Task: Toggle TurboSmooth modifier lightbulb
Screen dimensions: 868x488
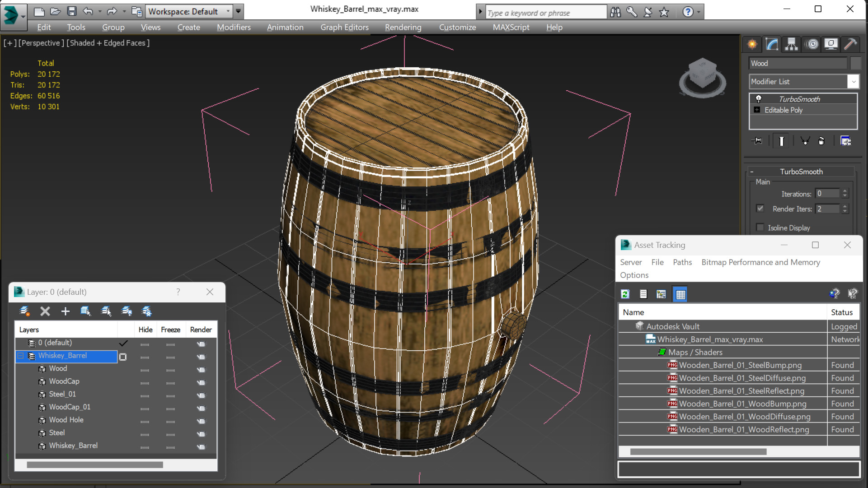Action: tap(759, 99)
